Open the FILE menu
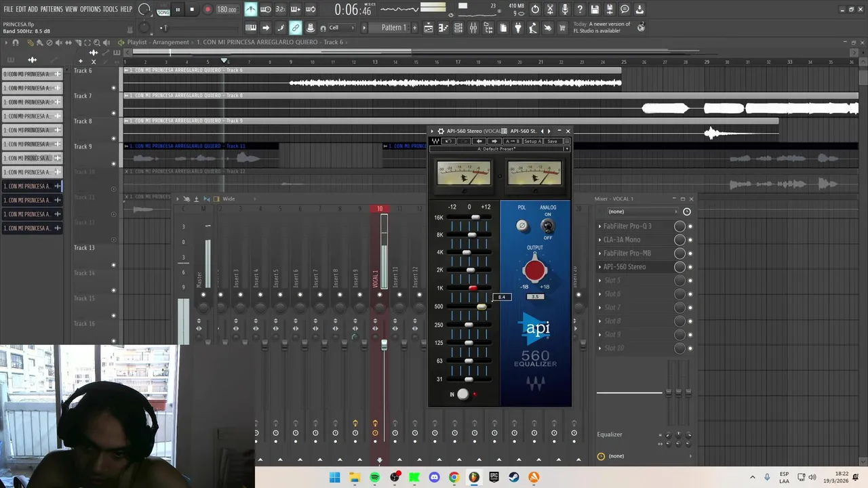868x488 pixels. point(8,9)
